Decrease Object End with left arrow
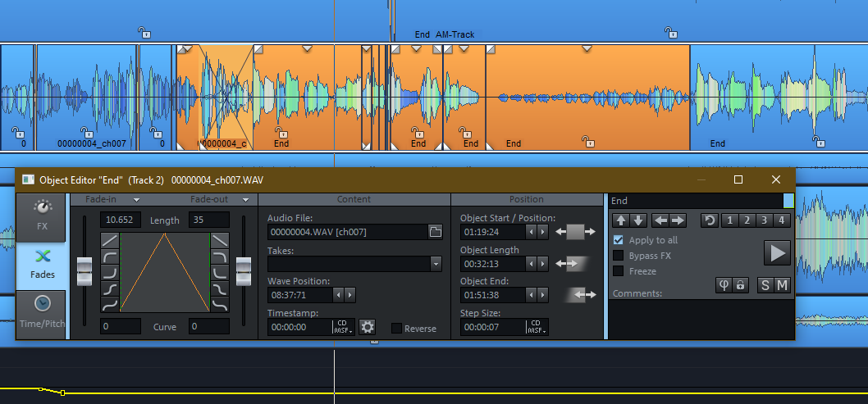This screenshot has height=404, width=868. tap(532, 294)
